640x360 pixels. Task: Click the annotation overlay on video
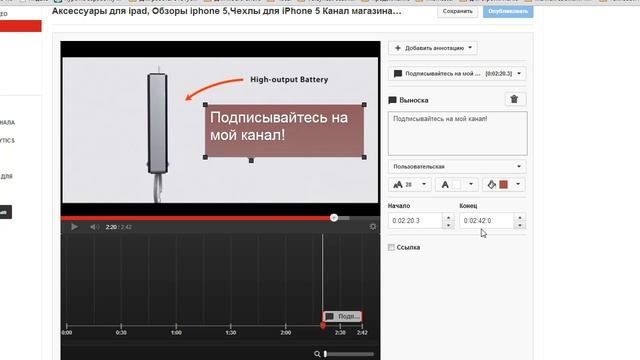[284, 131]
